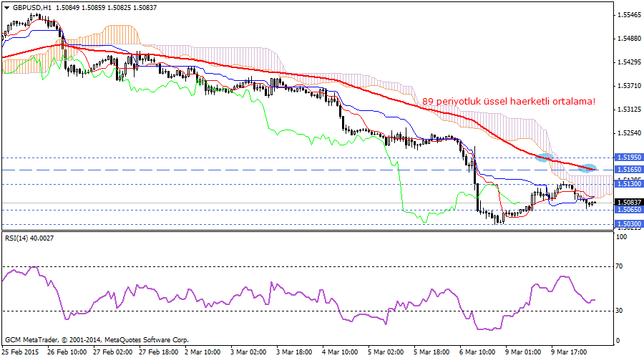The width and height of the screenshot is (644, 358).
Task: Click the triangle icon beside GBPUSD,H1
Action: (x=6, y=7)
